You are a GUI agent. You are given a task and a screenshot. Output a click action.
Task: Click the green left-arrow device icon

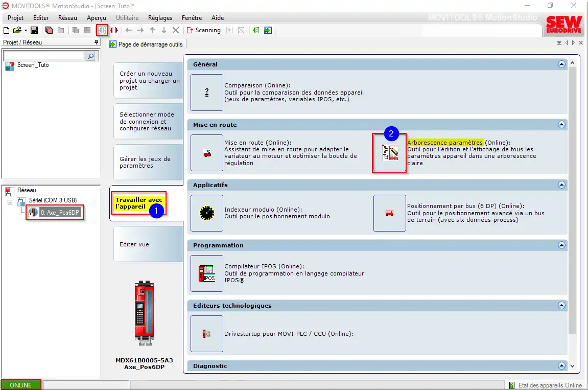pyautogui.click(x=256, y=30)
